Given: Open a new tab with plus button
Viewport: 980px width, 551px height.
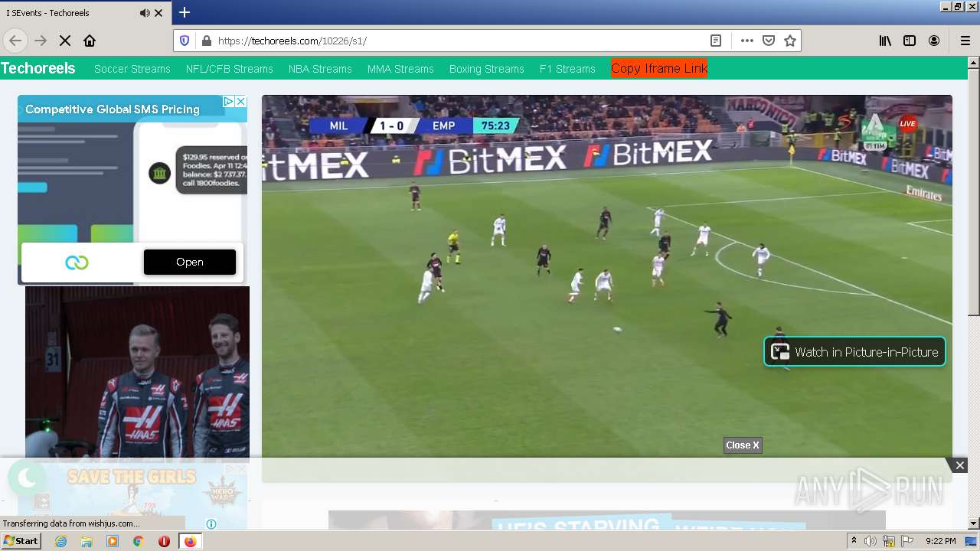Looking at the screenshot, I should tap(185, 12).
